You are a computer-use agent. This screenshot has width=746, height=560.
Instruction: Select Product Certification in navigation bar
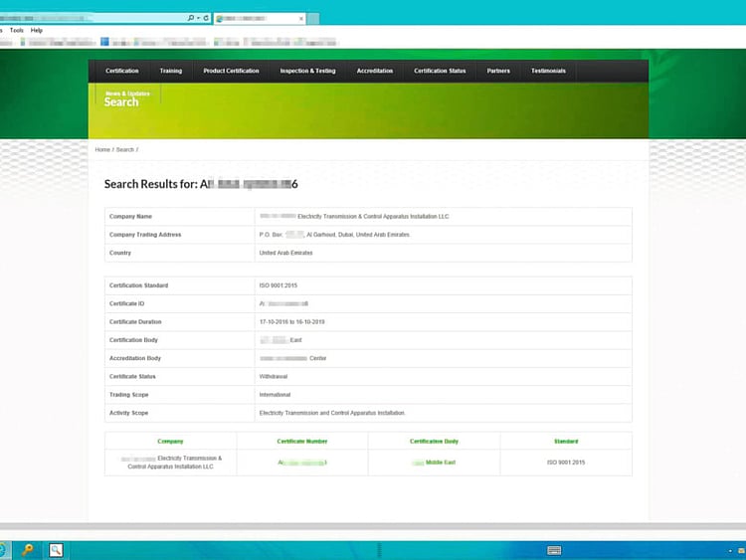[231, 71]
